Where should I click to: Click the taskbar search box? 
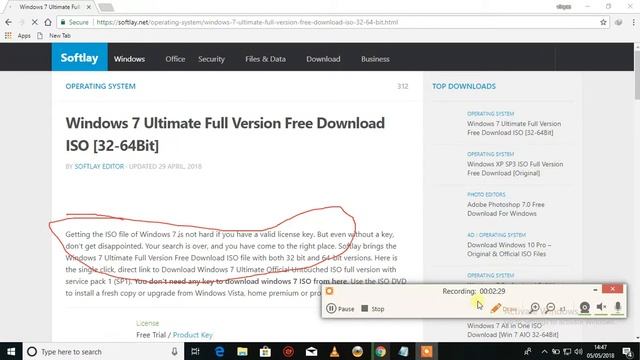point(103,351)
